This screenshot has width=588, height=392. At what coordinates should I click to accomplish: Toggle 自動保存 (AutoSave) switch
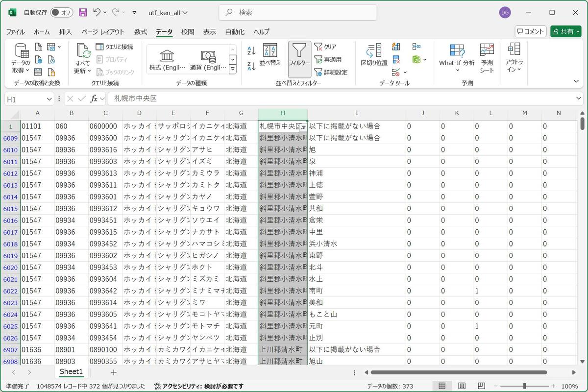point(62,12)
